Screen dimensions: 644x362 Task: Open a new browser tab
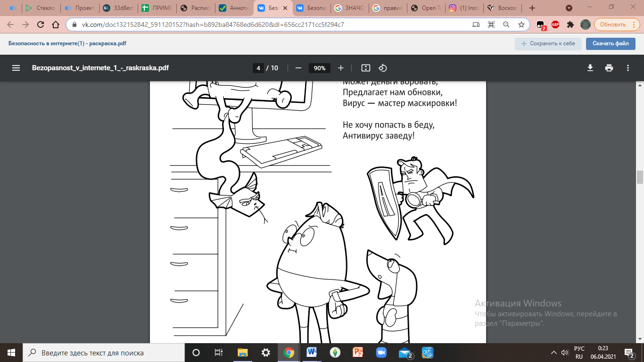click(532, 8)
